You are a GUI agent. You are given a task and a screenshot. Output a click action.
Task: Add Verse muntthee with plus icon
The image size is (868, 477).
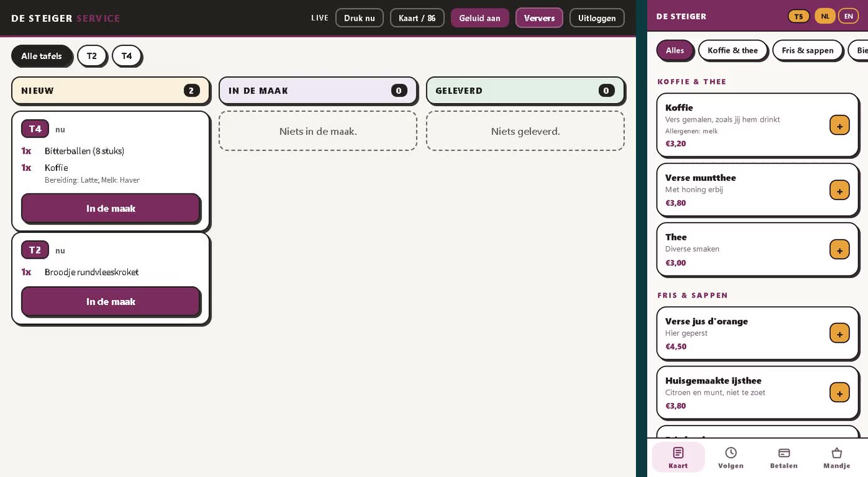[839, 190]
